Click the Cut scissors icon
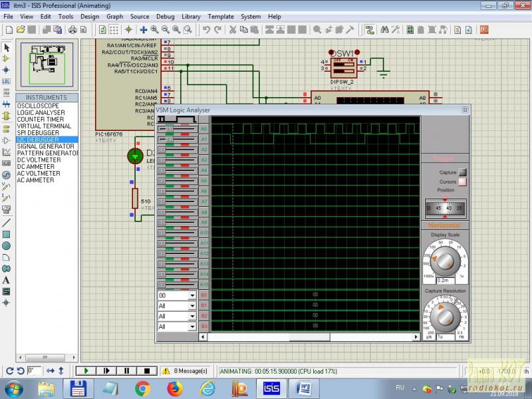Screen dimensions: 532x399 (232, 30)
